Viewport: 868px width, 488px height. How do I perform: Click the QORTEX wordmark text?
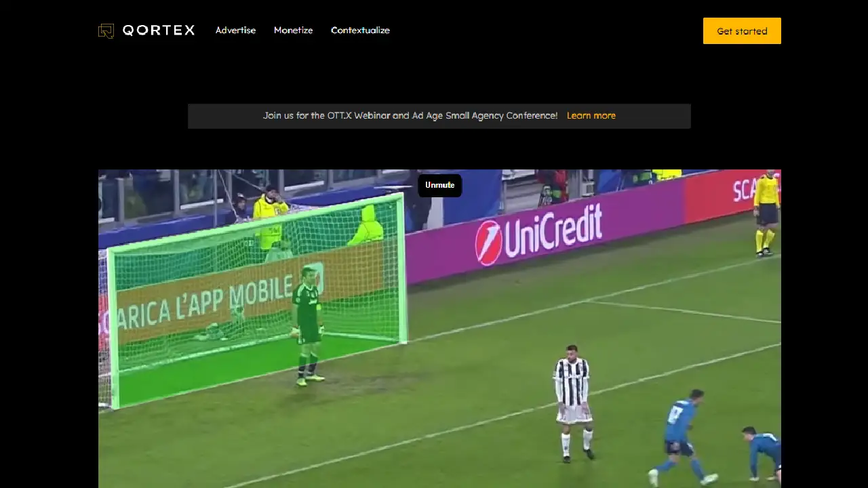click(x=158, y=30)
